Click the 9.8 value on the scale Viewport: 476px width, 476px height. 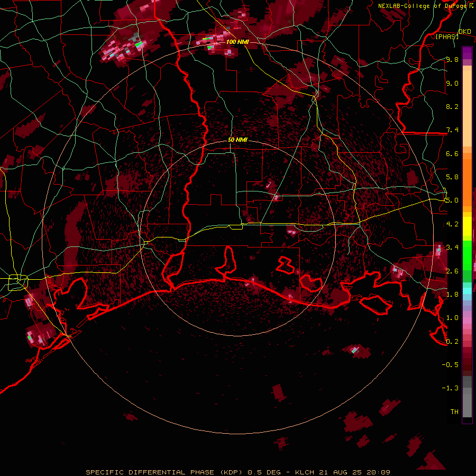[x=452, y=59]
